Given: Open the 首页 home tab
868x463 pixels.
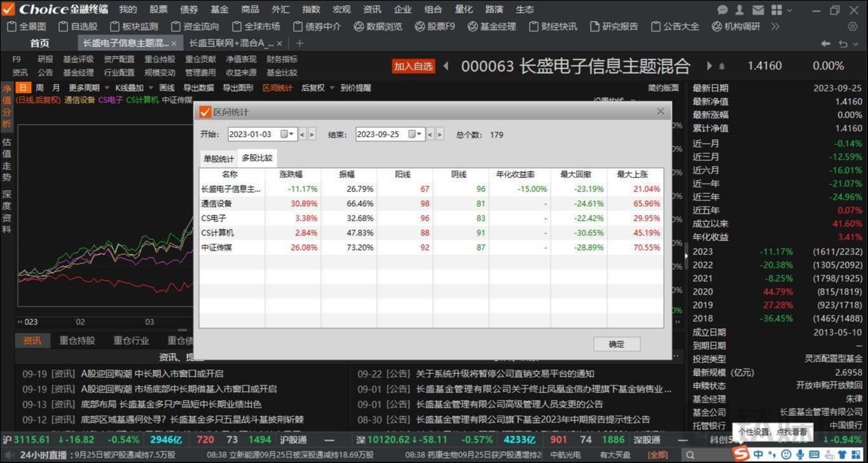Looking at the screenshot, I should pos(39,43).
